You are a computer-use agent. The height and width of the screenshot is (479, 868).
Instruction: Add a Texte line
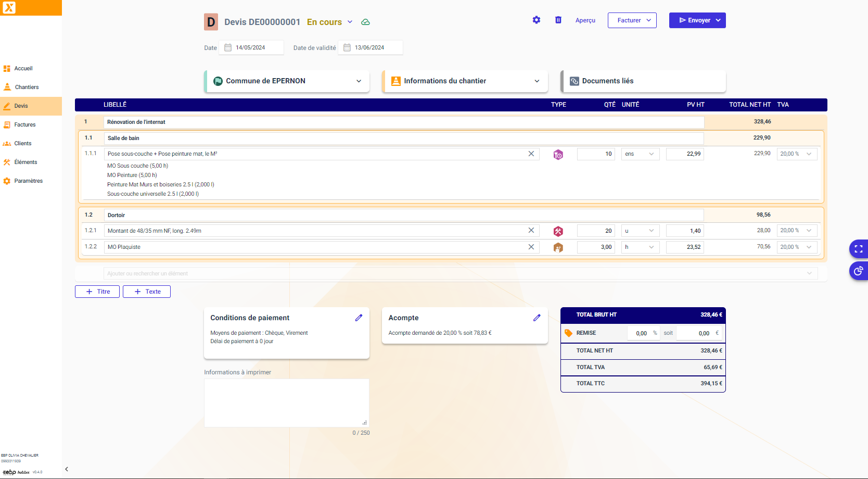(147, 292)
